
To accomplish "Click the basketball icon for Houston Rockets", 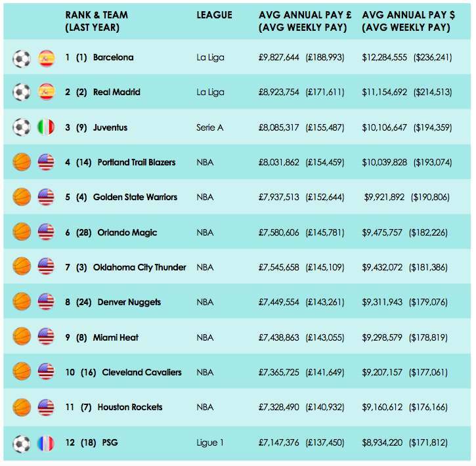I will [22, 407].
